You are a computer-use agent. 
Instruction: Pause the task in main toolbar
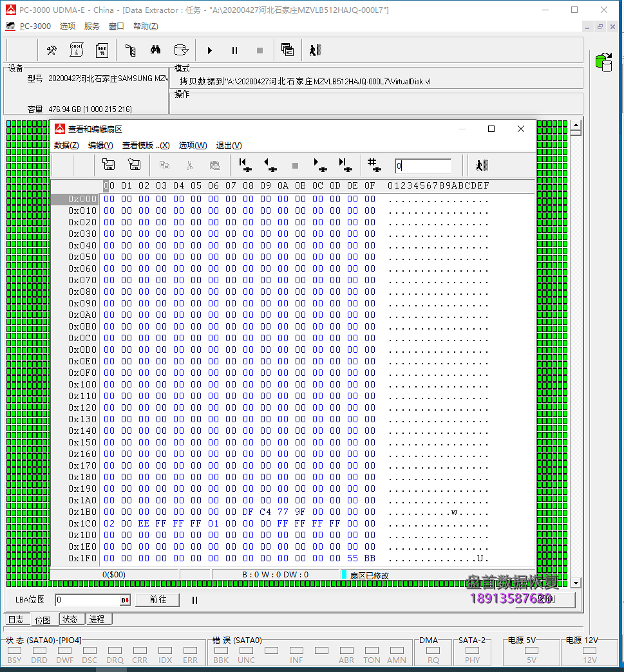(234, 51)
